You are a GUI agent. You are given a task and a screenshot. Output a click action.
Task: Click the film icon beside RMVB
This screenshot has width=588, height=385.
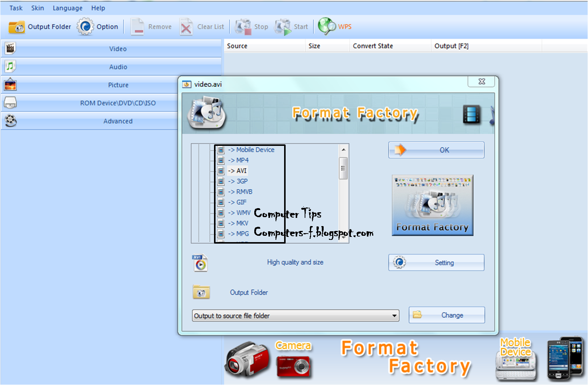pyautogui.click(x=221, y=192)
